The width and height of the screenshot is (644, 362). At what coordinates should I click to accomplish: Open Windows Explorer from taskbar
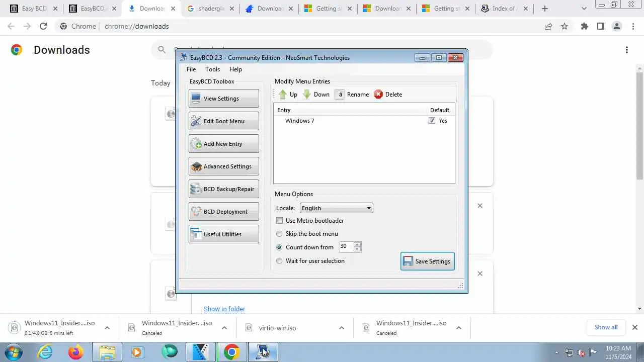(107, 352)
